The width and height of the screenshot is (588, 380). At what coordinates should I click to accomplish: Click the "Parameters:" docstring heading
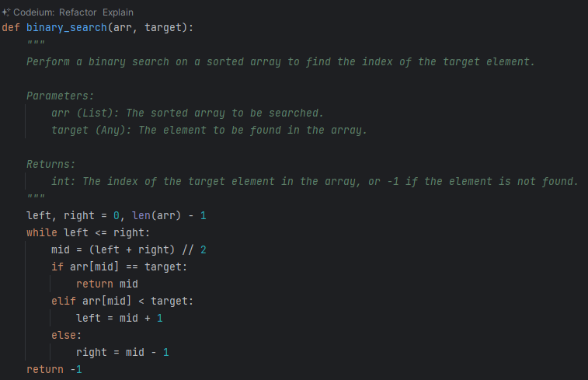pyautogui.click(x=60, y=96)
